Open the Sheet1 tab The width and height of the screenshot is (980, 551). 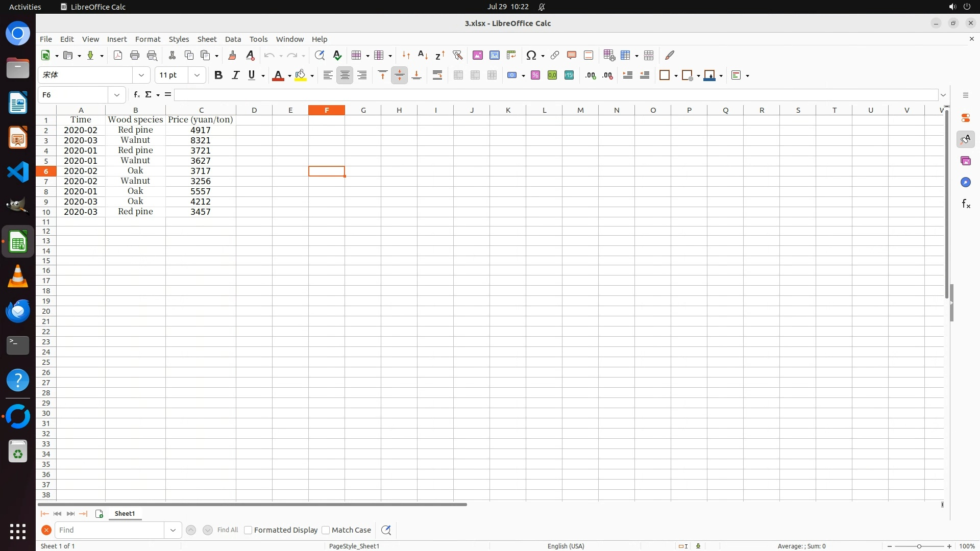pos(125,514)
